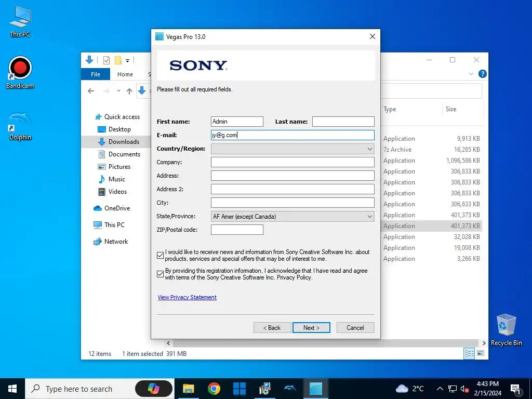Open the View Privacy Statement link

[x=187, y=297]
